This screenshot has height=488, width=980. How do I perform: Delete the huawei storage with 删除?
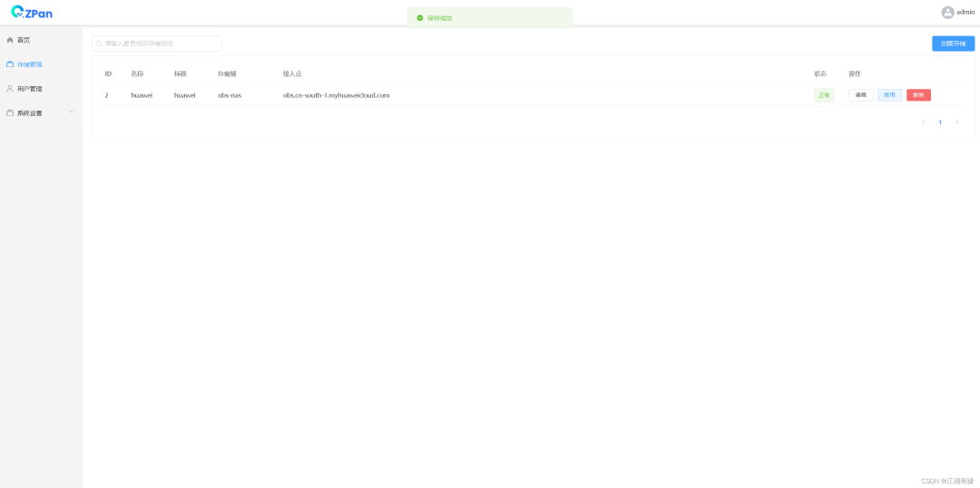click(x=918, y=95)
